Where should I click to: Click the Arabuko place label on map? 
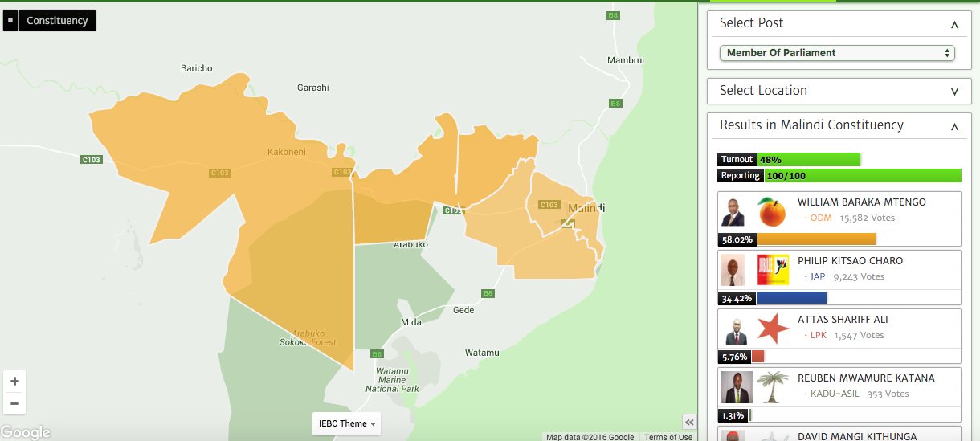[x=410, y=244]
